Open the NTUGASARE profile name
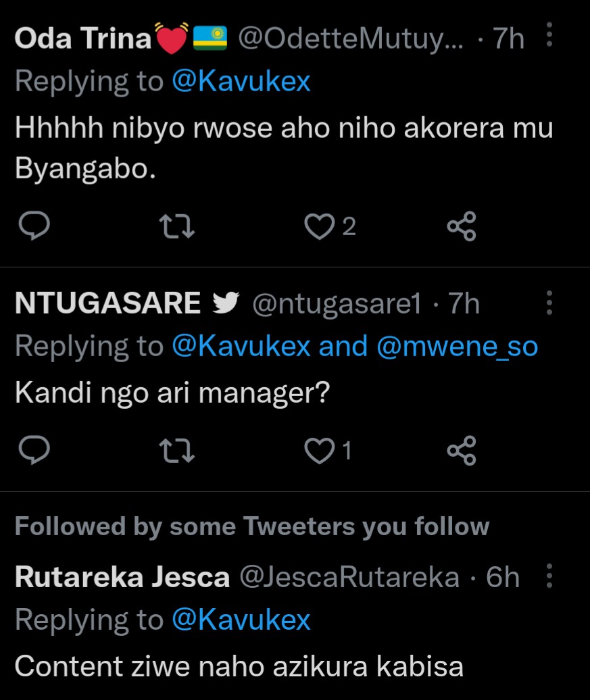 (x=107, y=303)
